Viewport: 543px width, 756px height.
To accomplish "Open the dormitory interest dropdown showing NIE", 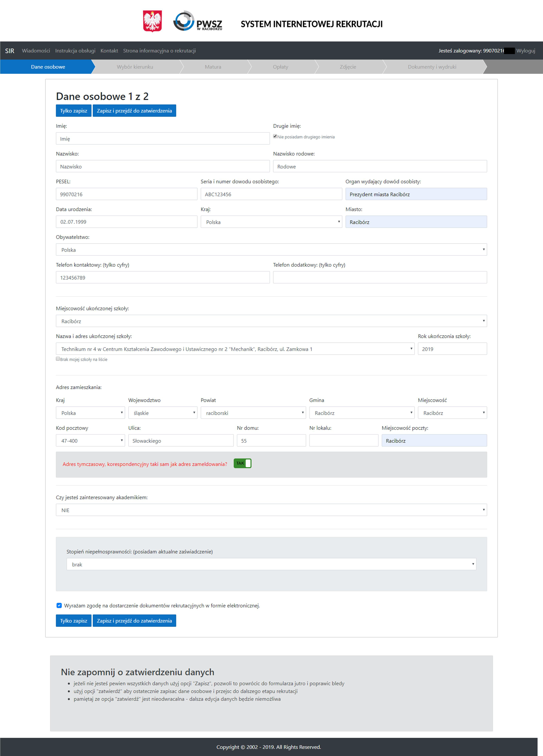I will pos(271,510).
